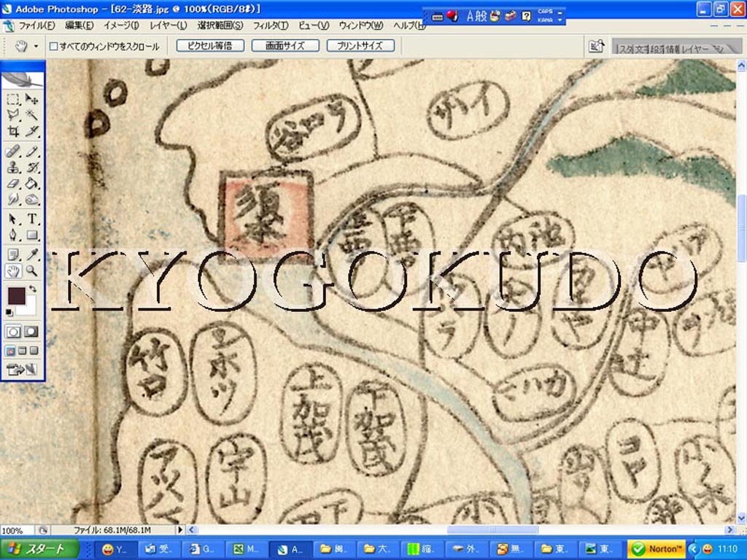Select the Eyedropper tool
Viewport: 747px width, 560px height.
point(31,254)
